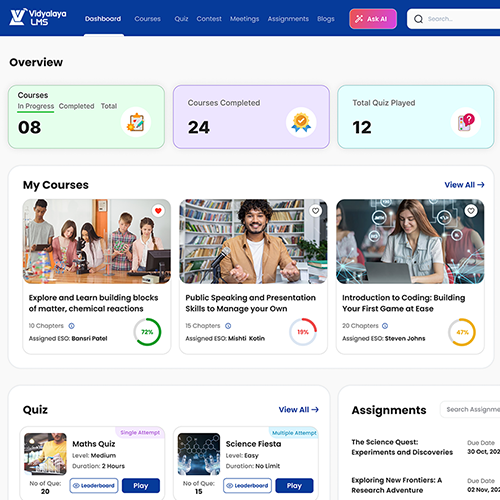500x500 pixels.
Task: Open 'Public Speaking and Presentation Skills' title
Action: [x=250, y=303]
